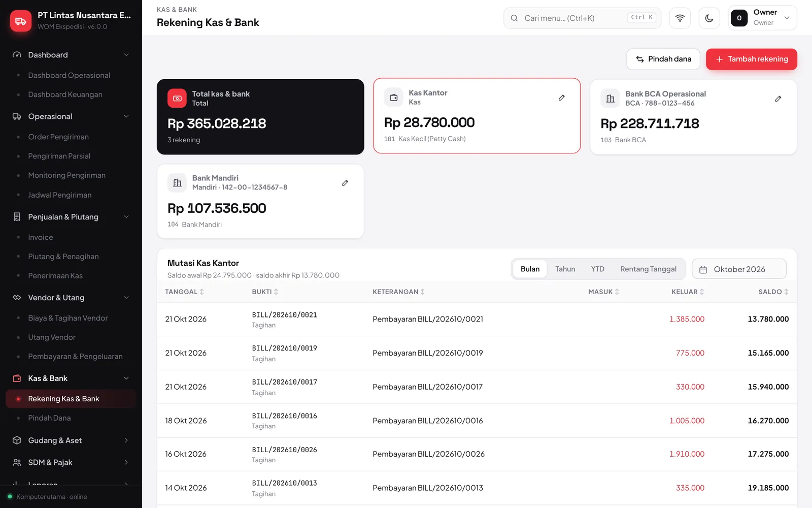Click Bank Mandiri building icon
812x508 pixels.
pyautogui.click(x=177, y=183)
